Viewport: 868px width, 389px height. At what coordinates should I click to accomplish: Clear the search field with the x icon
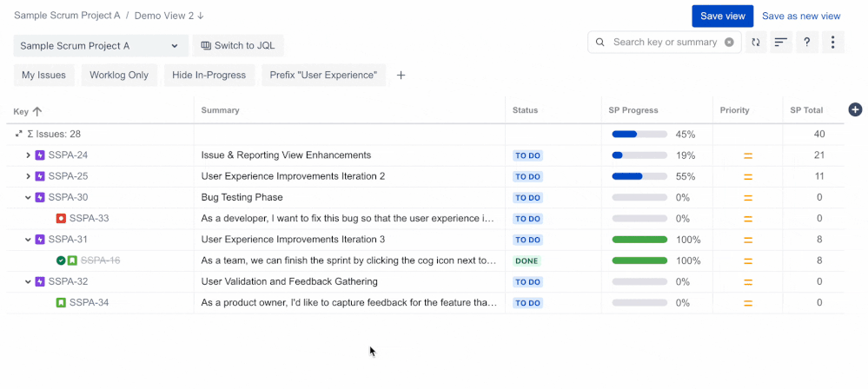729,42
